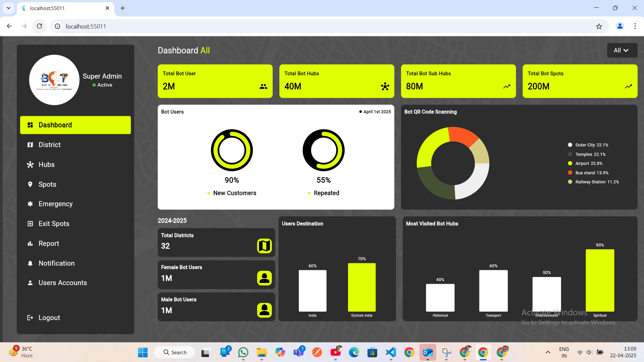
Task: Click the Male Bot Users person icon
Action: tap(264, 310)
